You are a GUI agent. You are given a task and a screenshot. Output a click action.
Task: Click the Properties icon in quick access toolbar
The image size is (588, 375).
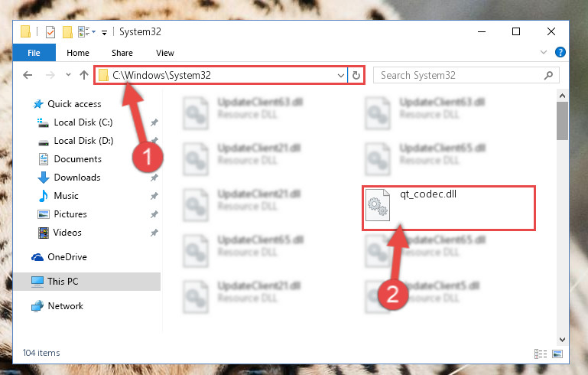[x=50, y=32]
